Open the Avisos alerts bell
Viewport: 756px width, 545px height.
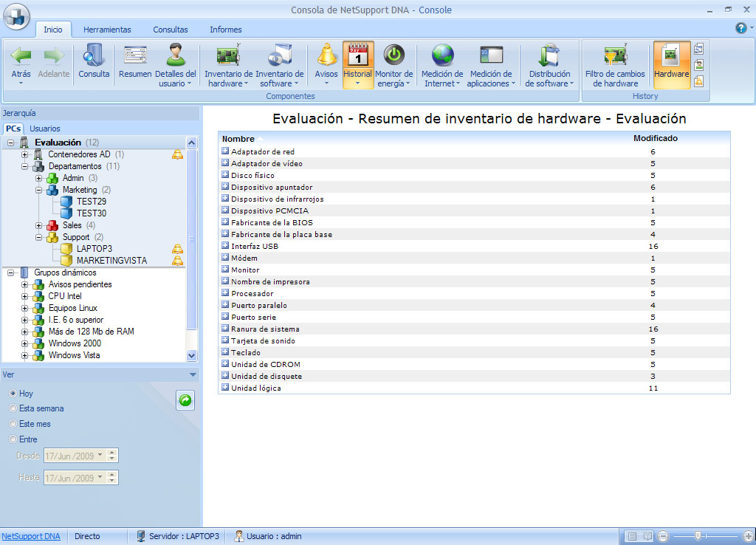point(326,65)
